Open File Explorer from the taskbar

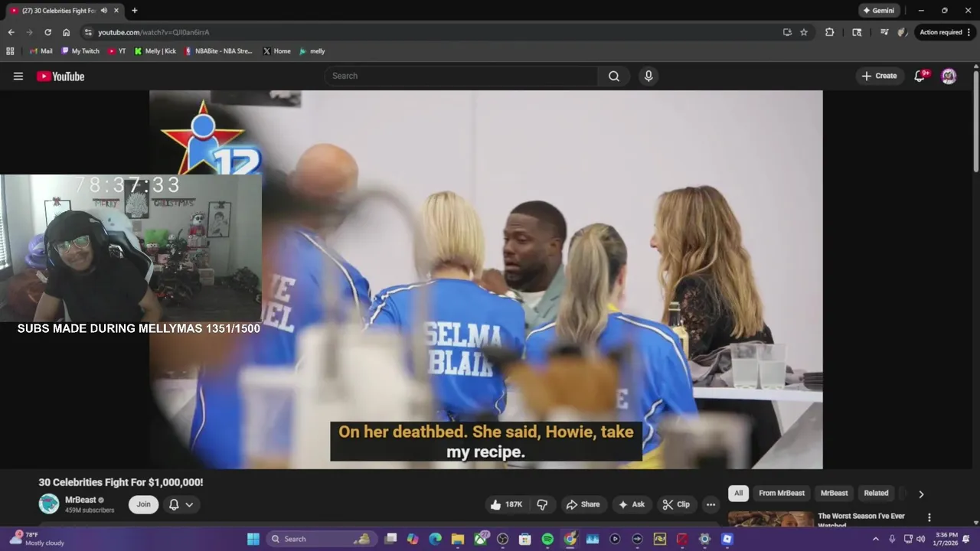(x=457, y=539)
